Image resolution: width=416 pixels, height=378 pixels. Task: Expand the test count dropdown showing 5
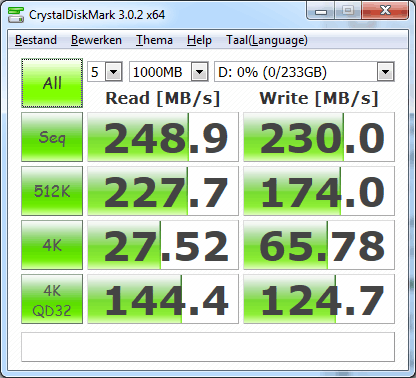pyautogui.click(x=114, y=71)
